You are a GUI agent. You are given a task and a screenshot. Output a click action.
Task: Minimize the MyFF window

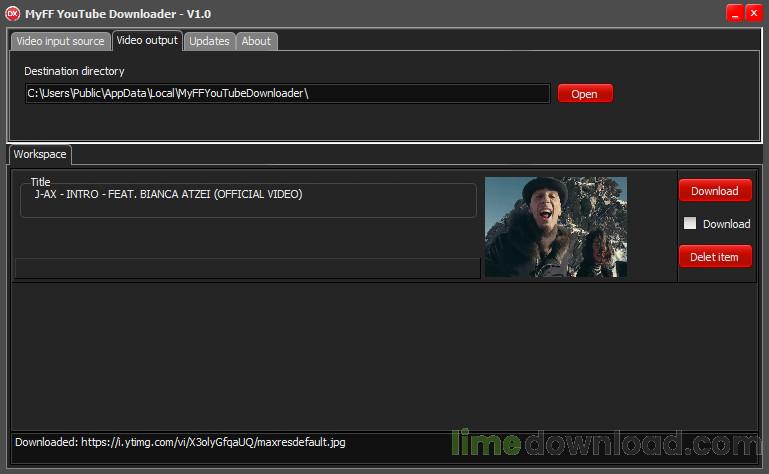(x=735, y=13)
